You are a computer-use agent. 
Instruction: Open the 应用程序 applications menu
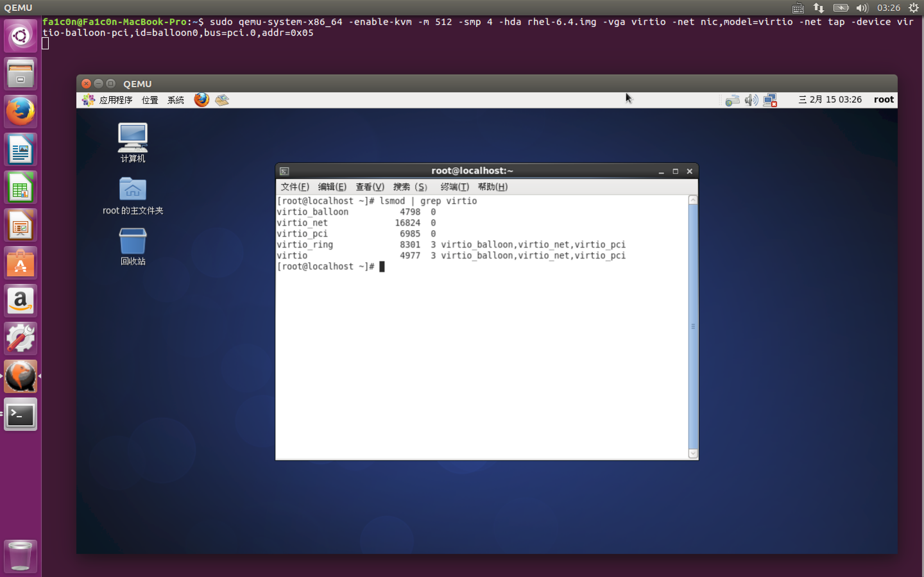pos(115,100)
